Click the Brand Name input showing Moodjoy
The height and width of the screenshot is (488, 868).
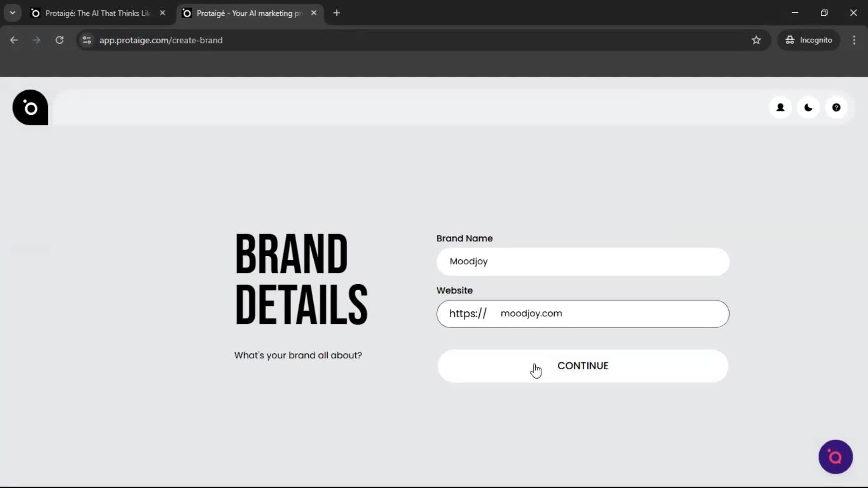click(x=582, y=262)
